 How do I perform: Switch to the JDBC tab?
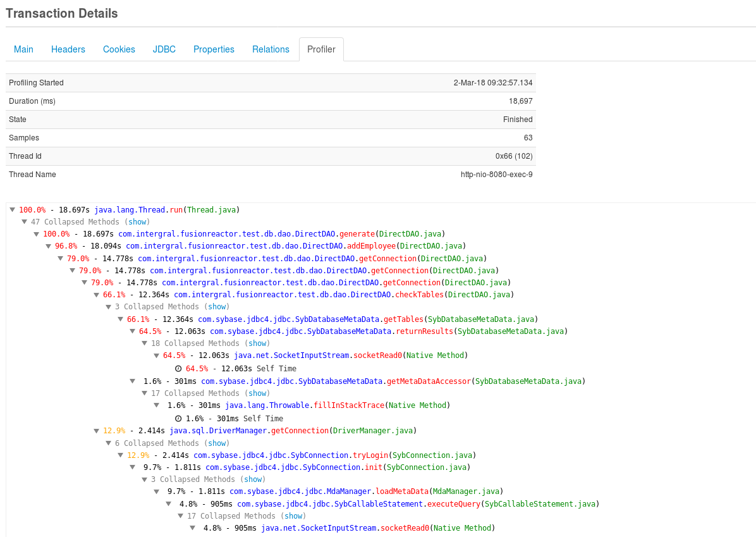point(164,49)
